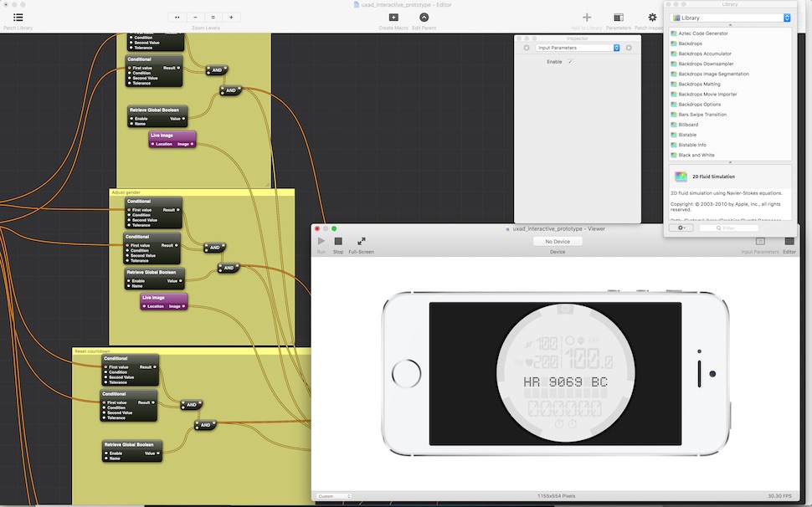The image size is (812, 507).
Task: Open the gear action menu in Library
Action: [681, 228]
